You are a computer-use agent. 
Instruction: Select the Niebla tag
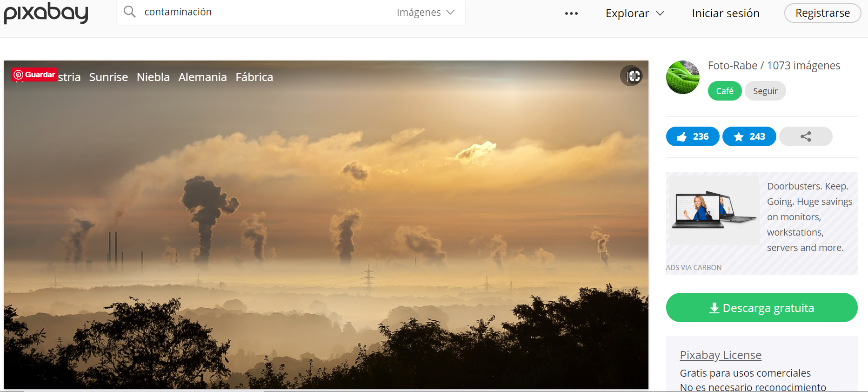pyautogui.click(x=153, y=77)
